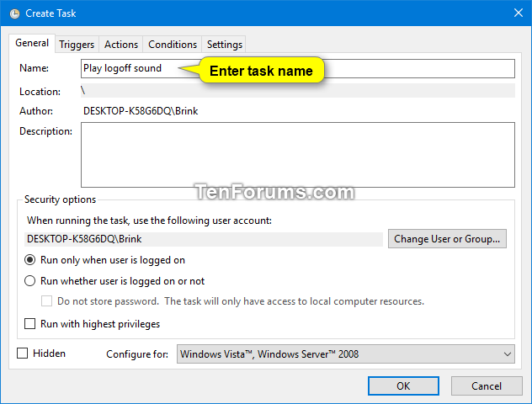Open the Conditions tab
Viewport: 532px width, 404px height.
pyautogui.click(x=173, y=45)
